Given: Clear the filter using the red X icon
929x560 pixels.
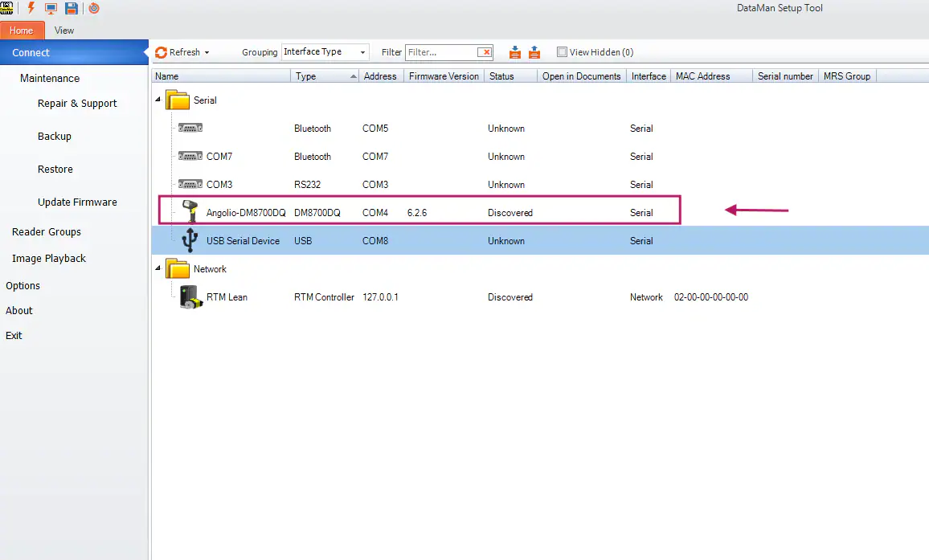Looking at the screenshot, I should point(485,51).
